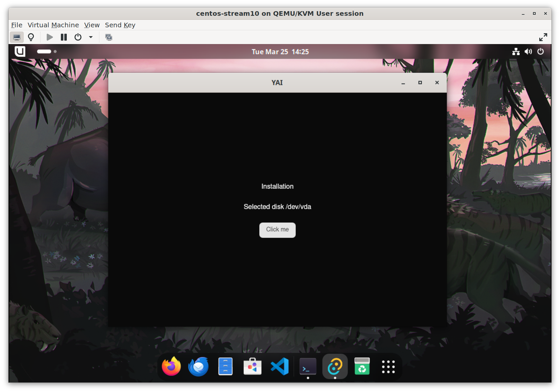The image size is (560, 392).
Task: Switch the VM console to fullscreen
Action: 543,37
